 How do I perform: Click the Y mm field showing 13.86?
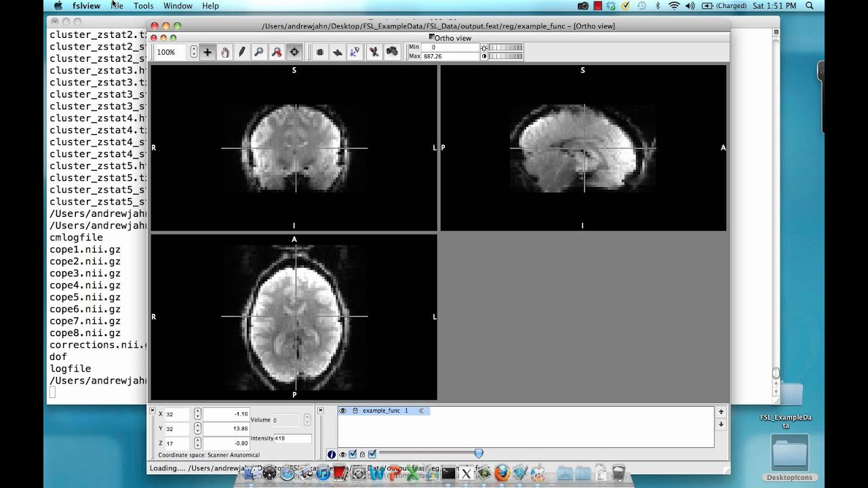point(226,428)
